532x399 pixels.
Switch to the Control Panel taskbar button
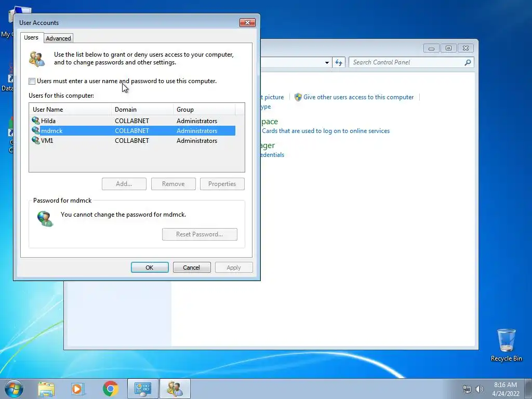143,389
